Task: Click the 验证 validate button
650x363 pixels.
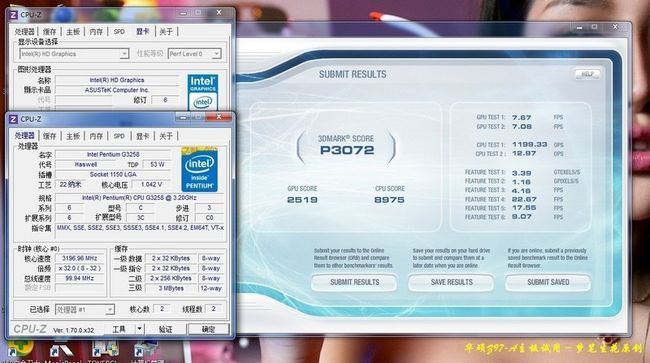Action: [165, 329]
